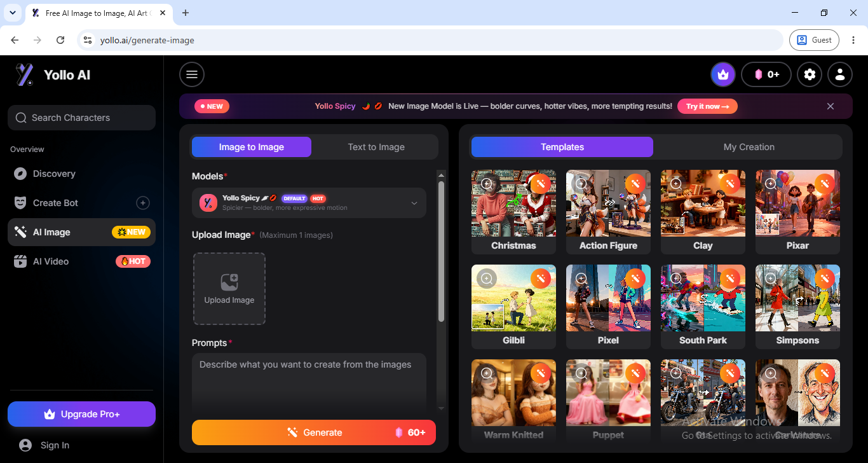View site information icon in address bar
Screen dimensions: 868x463
click(88, 40)
